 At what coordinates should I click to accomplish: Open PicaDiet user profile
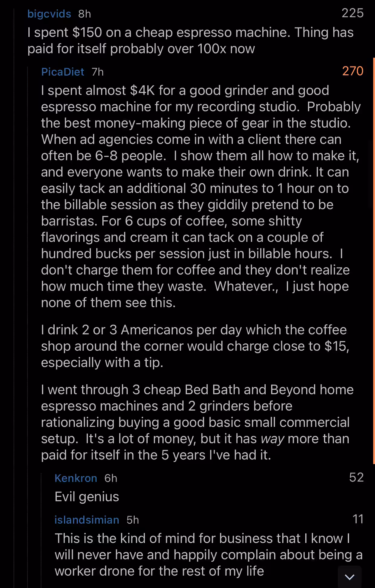[x=62, y=72]
